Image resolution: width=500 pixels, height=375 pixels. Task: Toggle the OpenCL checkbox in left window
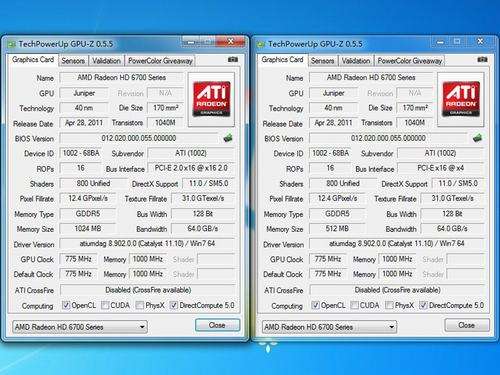click(66, 305)
